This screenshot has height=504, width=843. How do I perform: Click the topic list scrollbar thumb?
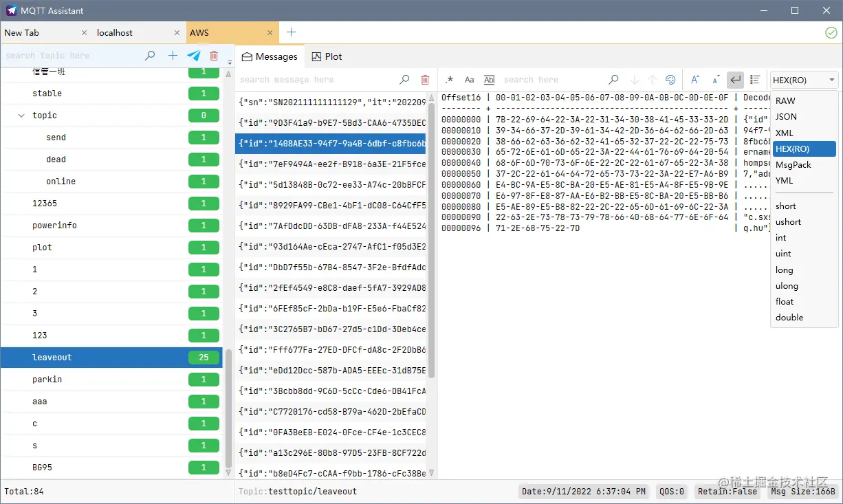coord(229,408)
